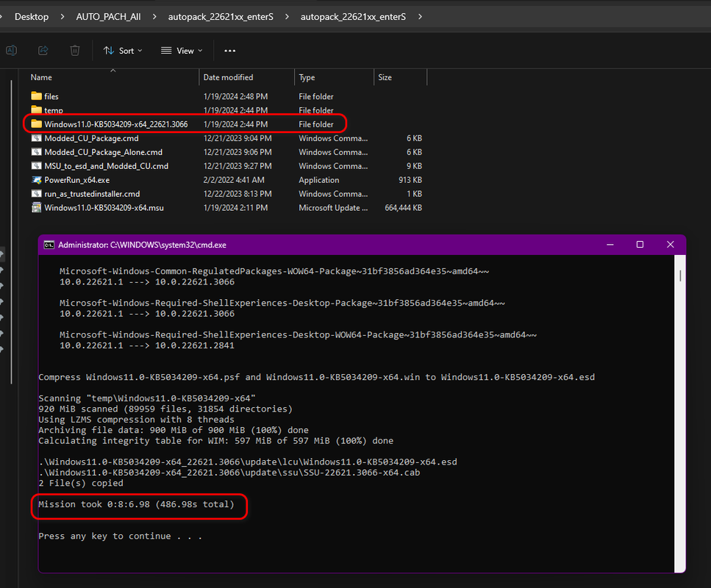Click file name PowerRun_x64.exe
Image resolution: width=711 pixels, height=588 pixels.
77,180
